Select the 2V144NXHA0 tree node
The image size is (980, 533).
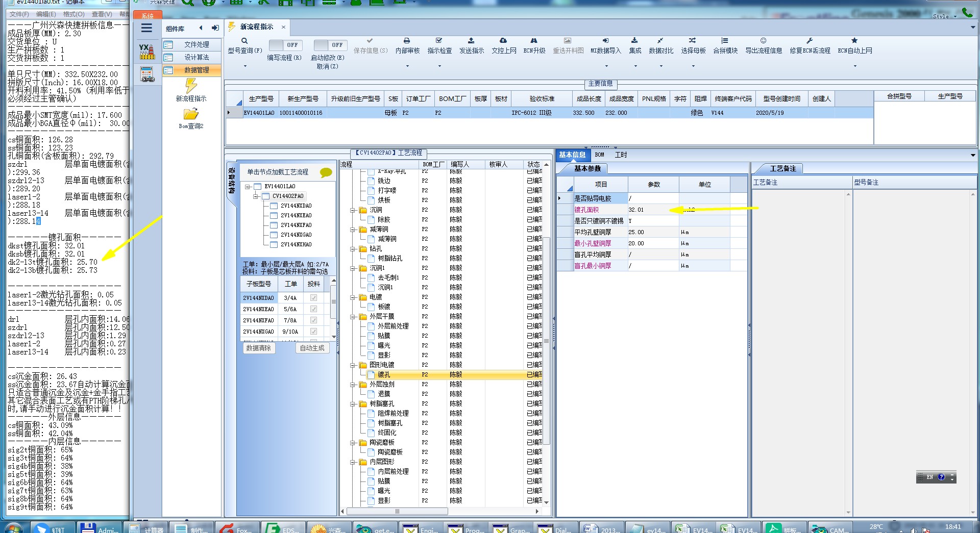(296, 245)
